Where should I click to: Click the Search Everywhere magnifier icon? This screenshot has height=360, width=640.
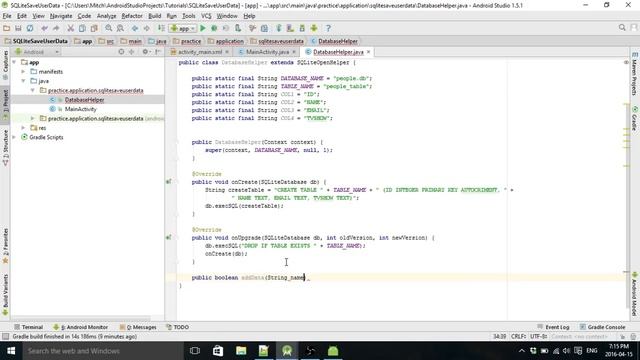tap(622, 27)
